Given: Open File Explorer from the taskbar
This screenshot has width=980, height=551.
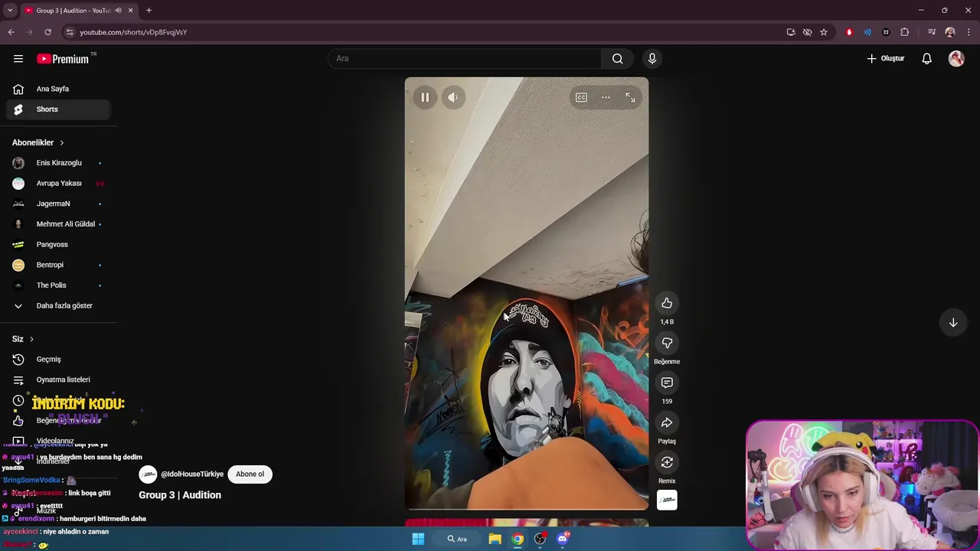Looking at the screenshot, I should click(x=495, y=539).
